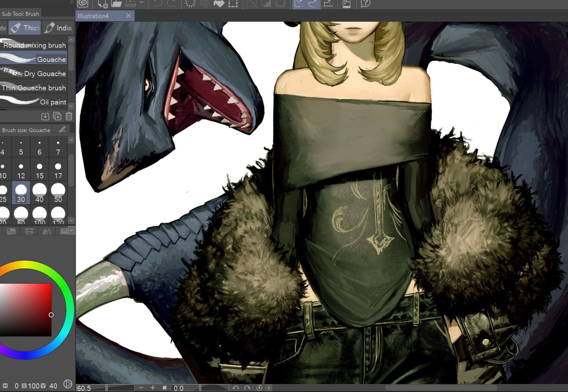Open the support help icon

365,3
